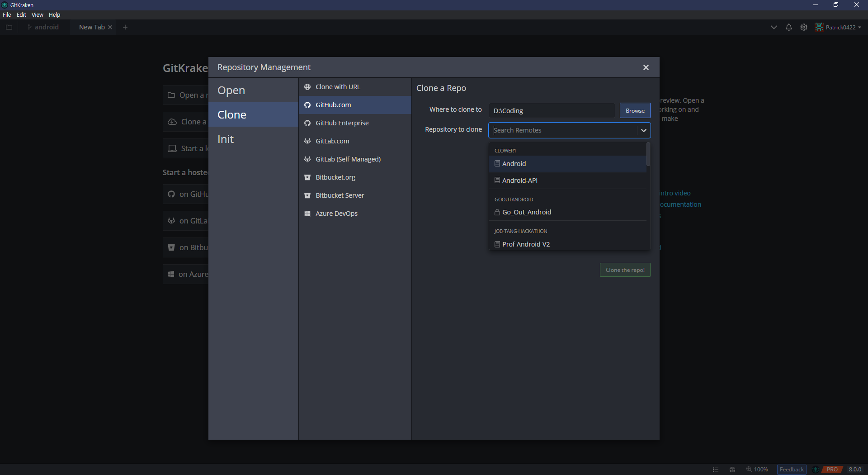Restore down the GitKraken window
The width and height of the screenshot is (868, 475).
tap(836, 5)
